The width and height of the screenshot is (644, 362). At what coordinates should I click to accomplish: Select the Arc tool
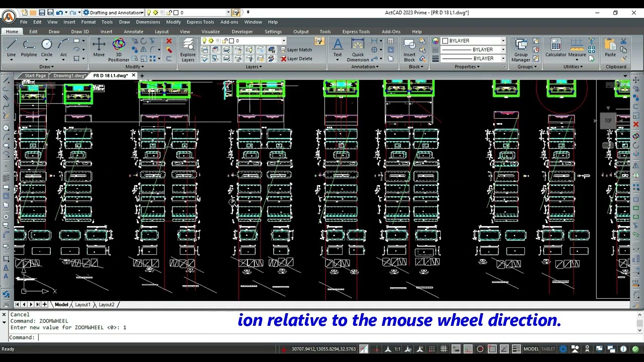point(63,48)
